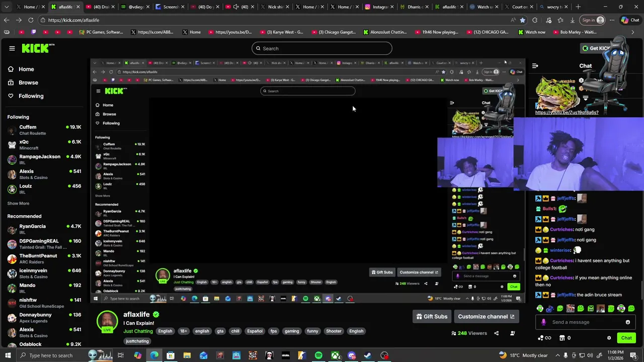This screenshot has width=644, height=362.
Task: Share the stream via share icon
Action: point(496,333)
